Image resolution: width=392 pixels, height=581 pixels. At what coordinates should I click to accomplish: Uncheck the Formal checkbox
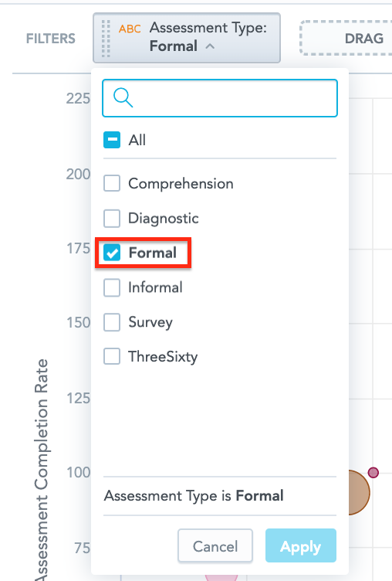pos(112,253)
